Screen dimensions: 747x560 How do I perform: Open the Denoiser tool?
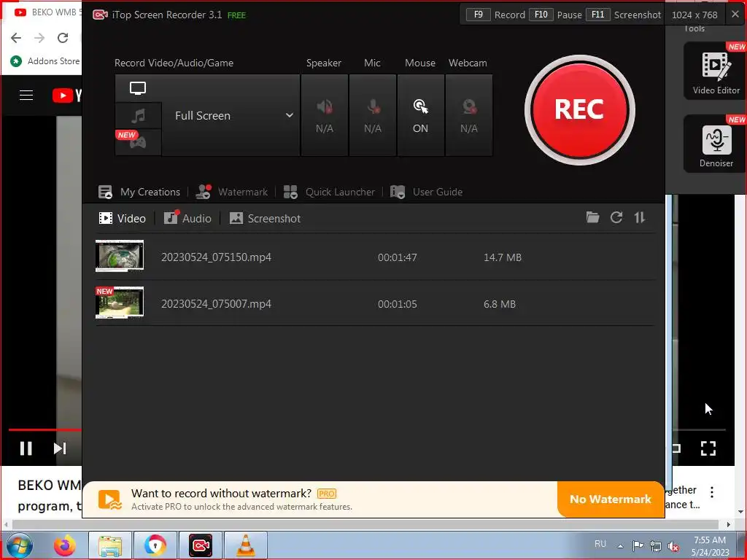click(716, 144)
